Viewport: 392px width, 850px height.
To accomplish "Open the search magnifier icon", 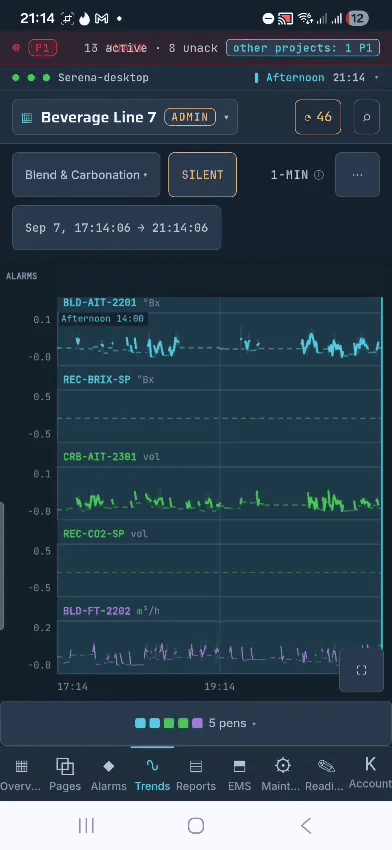I will click(x=367, y=117).
